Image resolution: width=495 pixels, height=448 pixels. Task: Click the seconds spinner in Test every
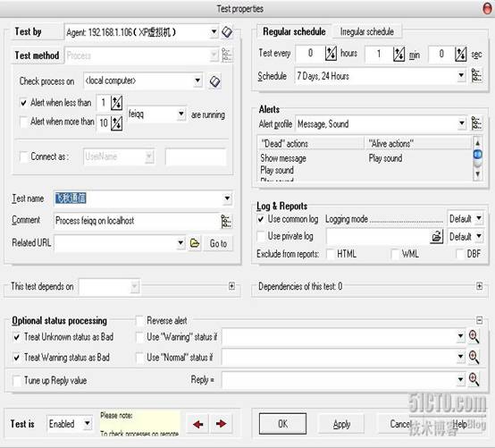click(460, 54)
